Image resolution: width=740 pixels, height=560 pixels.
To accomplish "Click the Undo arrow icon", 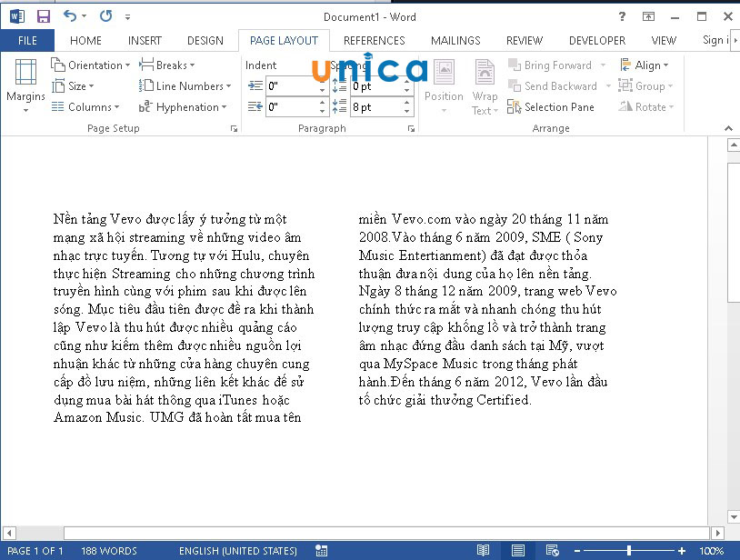I will point(70,16).
